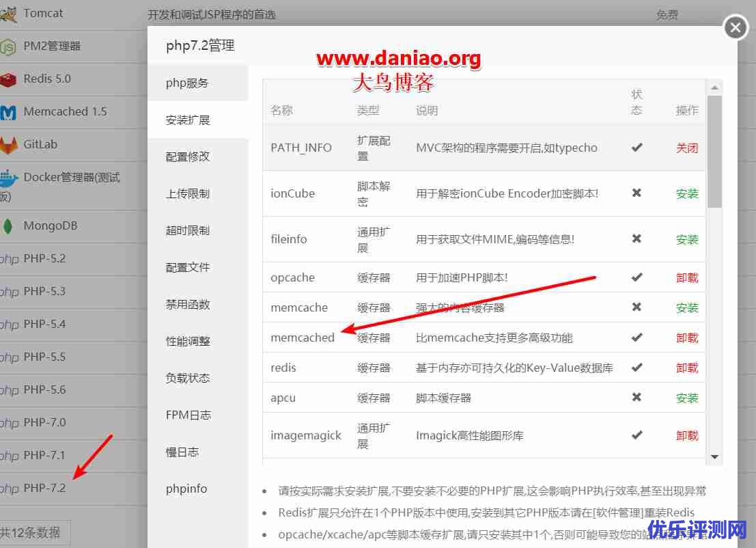This screenshot has width=756, height=548.
Task: Click 关闭 for PATH_INFO
Action: [686, 148]
